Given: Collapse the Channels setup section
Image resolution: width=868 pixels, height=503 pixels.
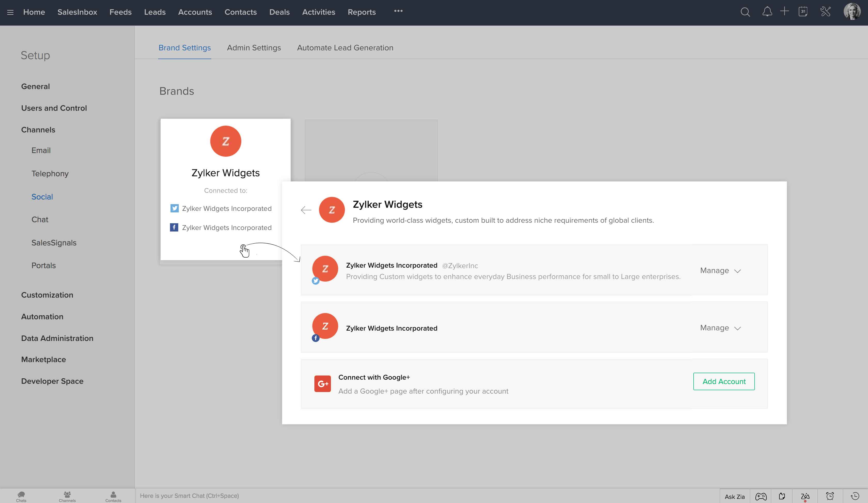Looking at the screenshot, I should [x=38, y=130].
